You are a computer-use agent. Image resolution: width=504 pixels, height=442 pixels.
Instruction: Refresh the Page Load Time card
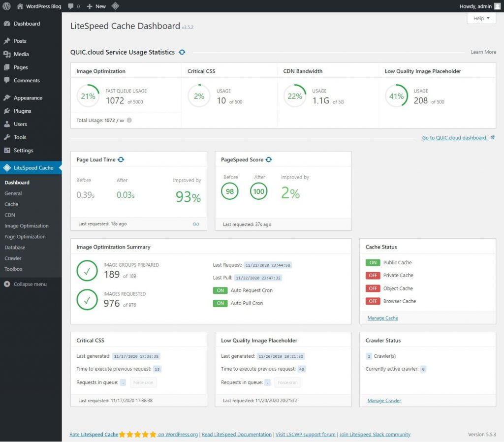pyautogui.click(x=121, y=160)
